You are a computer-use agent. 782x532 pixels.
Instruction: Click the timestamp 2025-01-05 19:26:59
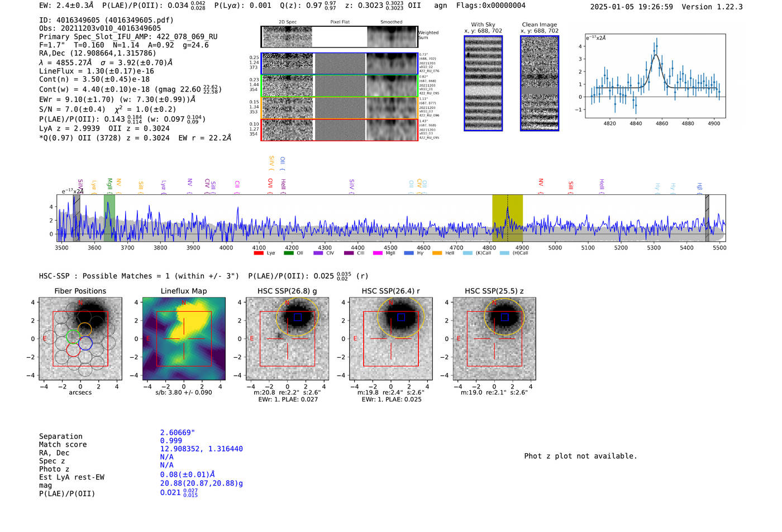coord(632,7)
